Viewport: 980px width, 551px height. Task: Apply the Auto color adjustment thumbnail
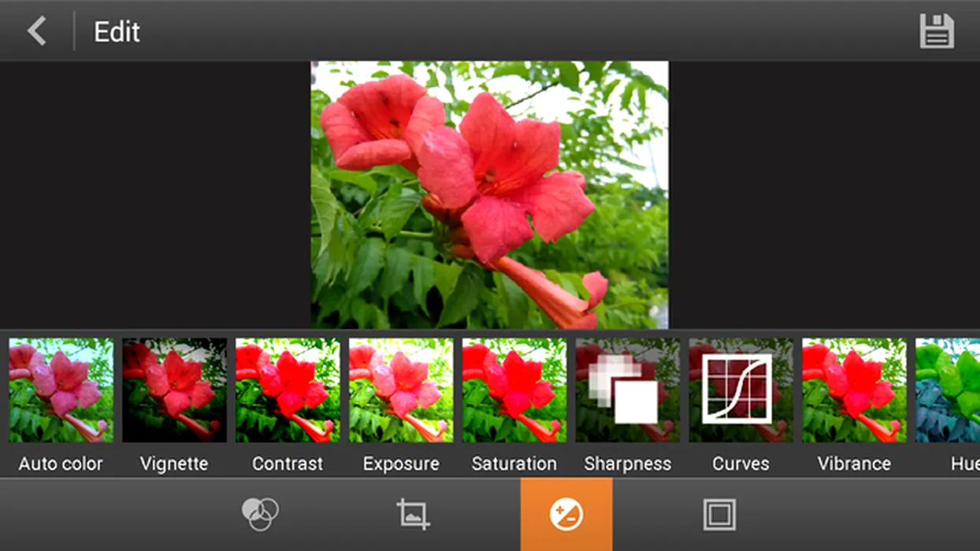pyautogui.click(x=61, y=390)
